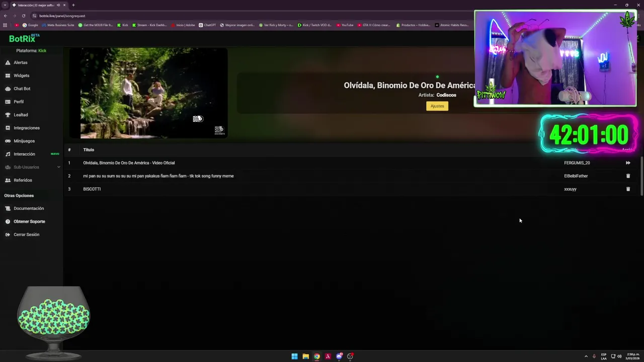
Task: Open Kick / Twitch VOD bookmark
Action: [315, 25]
